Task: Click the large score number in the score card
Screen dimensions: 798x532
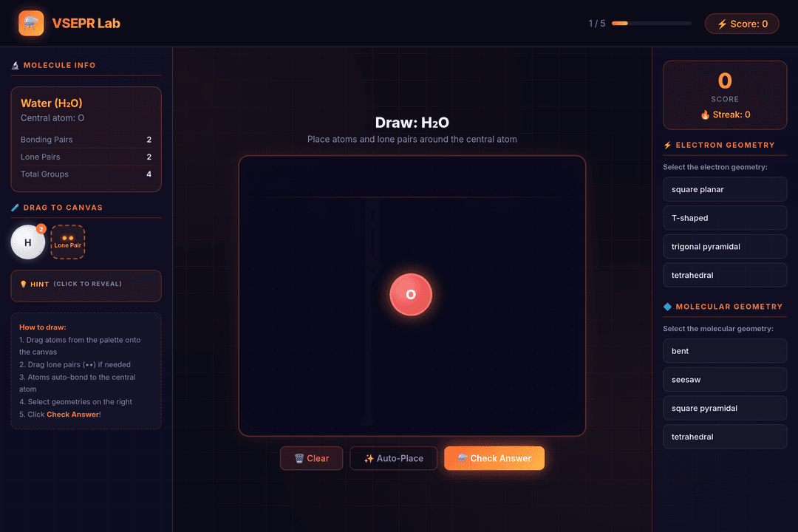Action: click(725, 81)
